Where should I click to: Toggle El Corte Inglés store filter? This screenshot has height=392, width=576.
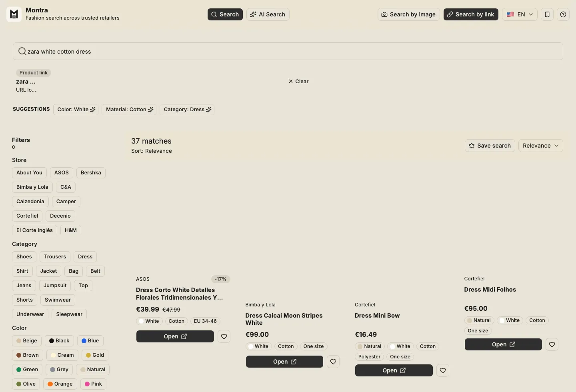coord(34,230)
